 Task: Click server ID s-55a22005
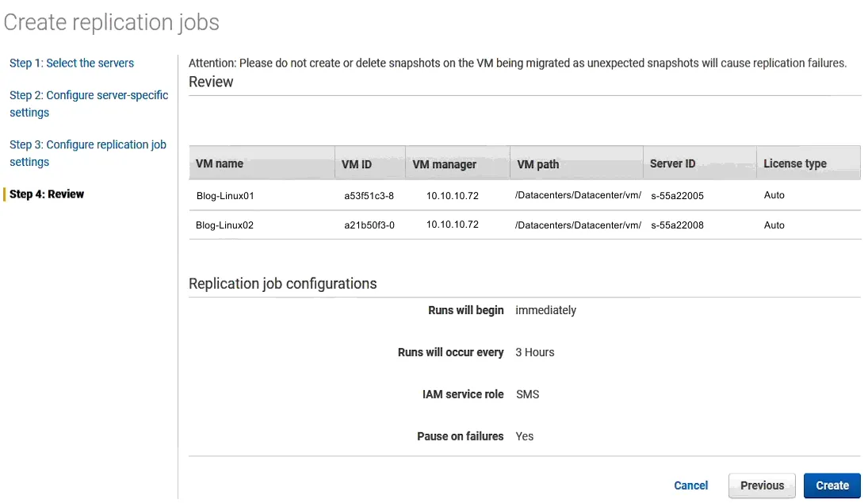[677, 195]
